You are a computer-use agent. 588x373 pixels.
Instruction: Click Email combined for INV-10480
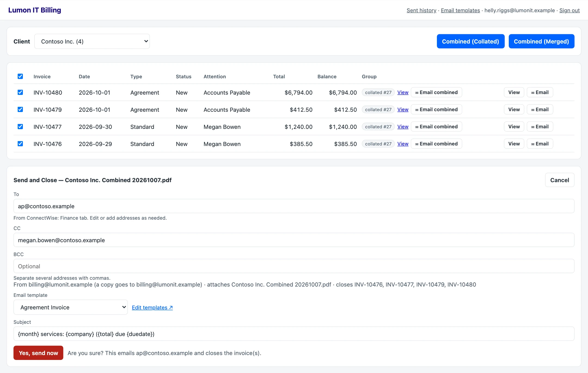(436, 92)
